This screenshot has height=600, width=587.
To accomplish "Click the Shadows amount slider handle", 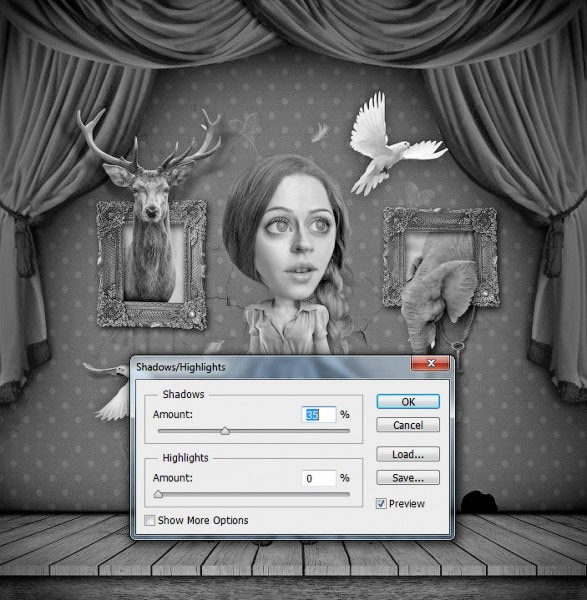I will (x=225, y=431).
